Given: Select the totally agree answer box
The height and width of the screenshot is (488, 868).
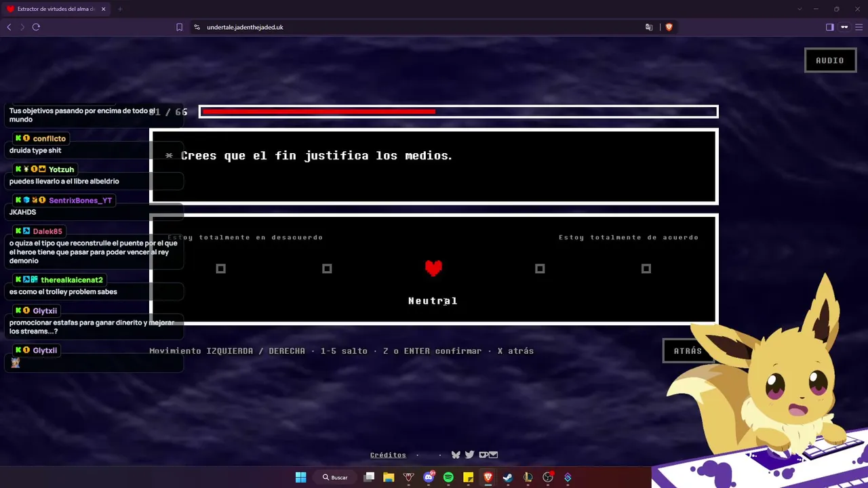Looking at the screenshot, I should click(x=646, y=269).
